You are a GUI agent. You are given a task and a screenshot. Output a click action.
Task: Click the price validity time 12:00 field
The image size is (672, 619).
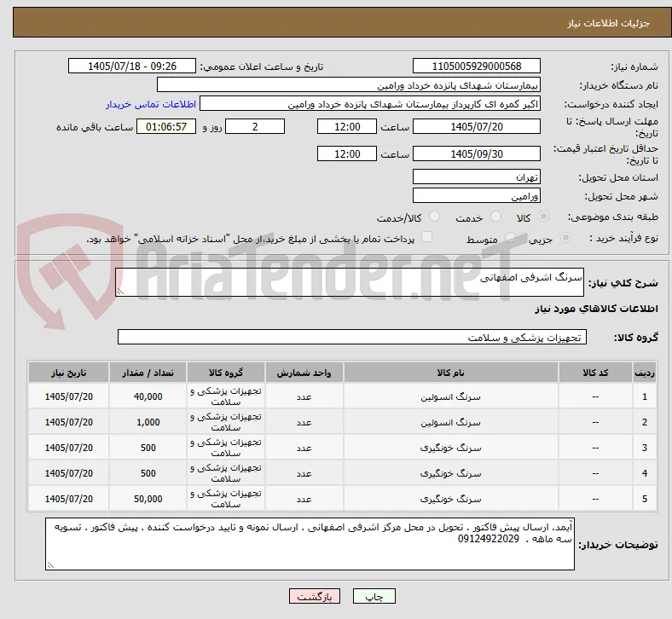tap(347, 153)
